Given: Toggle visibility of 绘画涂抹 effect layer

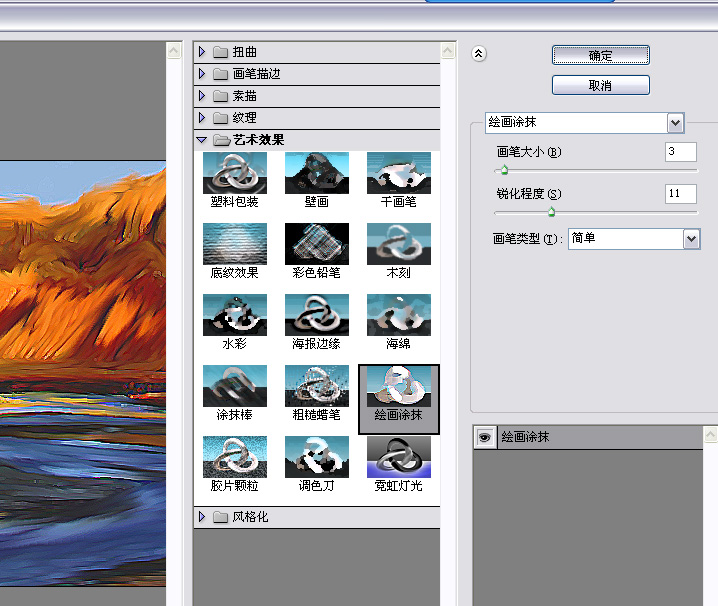Looking at the screenshot, I should (484, 437).
